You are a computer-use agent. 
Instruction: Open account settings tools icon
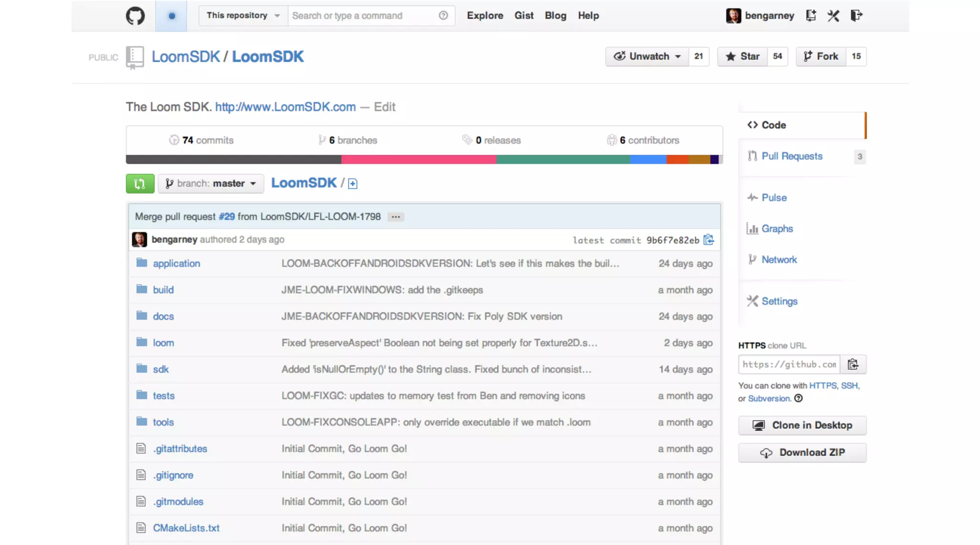point(833,15)
